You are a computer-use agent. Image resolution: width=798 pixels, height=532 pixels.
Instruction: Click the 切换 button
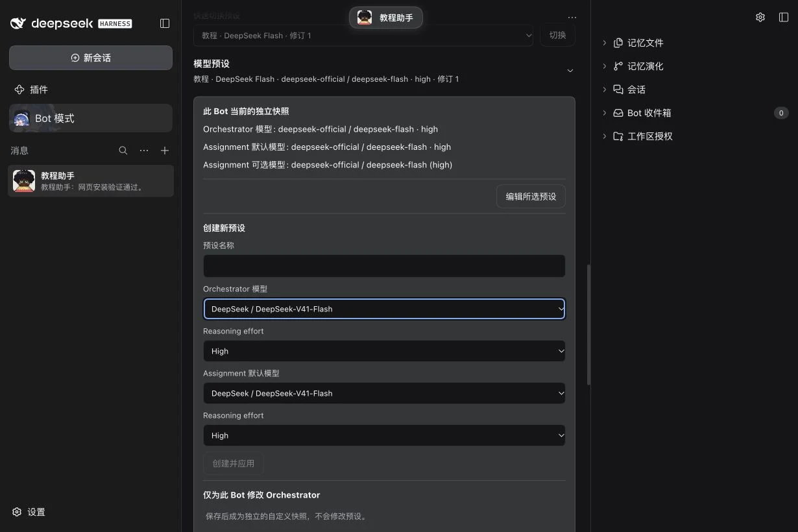pos(558,35)
